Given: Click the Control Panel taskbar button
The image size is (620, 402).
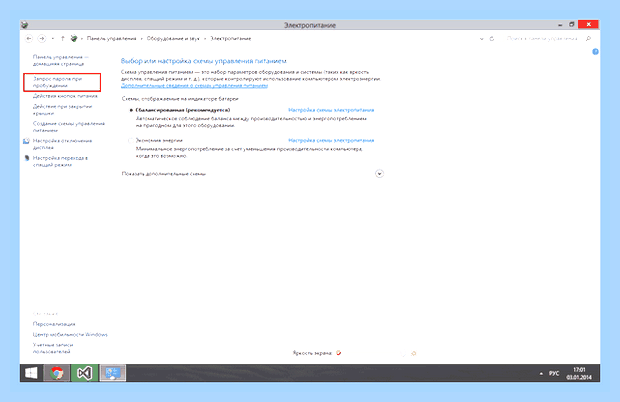Looking at the screenshot, I should (112, 373).
